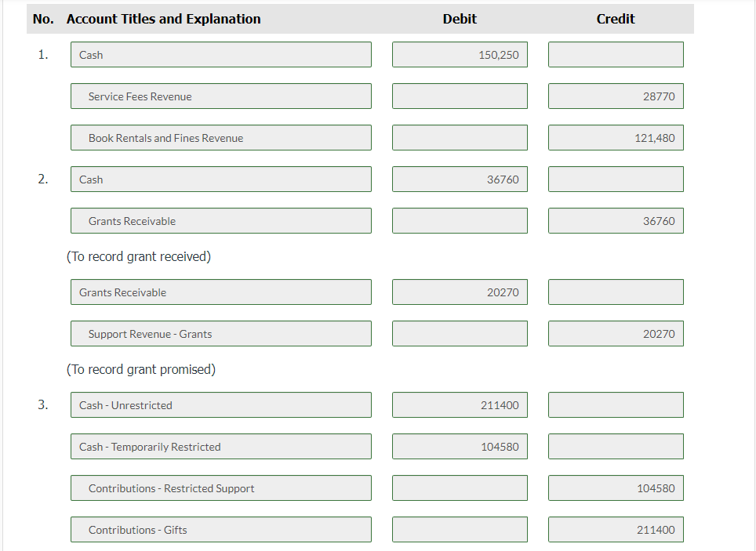The height and width of the screenshot is (551, 756).
Task: Click the Debit column header
Action: pos(460,19)
